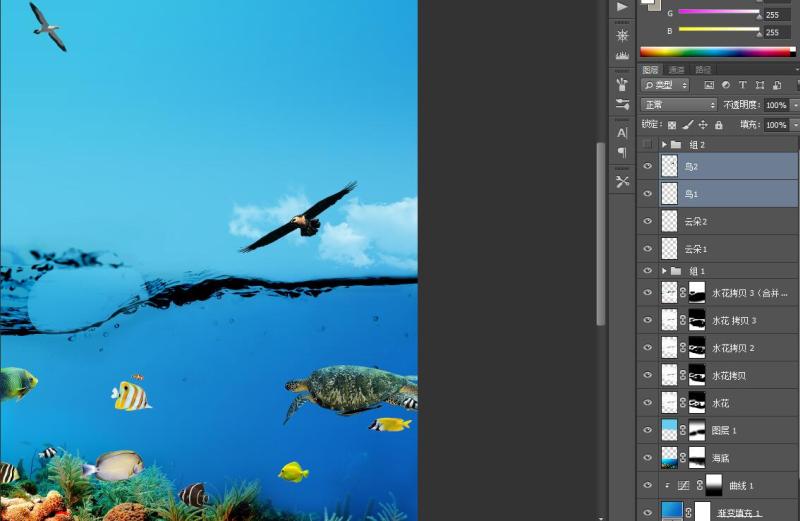Hide the 曲线 1 adjustment layer eye
The width and height of the screenshot is (800, 521).
pyautogui.click(x=647, y=485)
